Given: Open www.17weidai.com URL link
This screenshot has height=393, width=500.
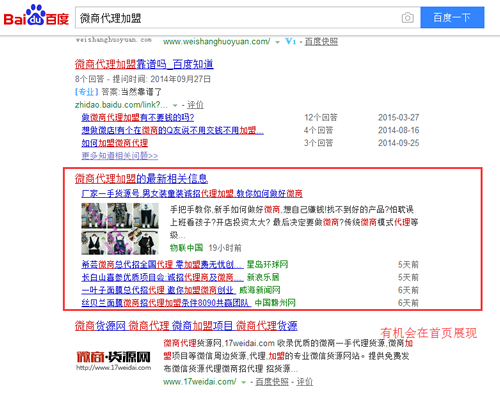Looking at the screenshot, I should point(200,382).
